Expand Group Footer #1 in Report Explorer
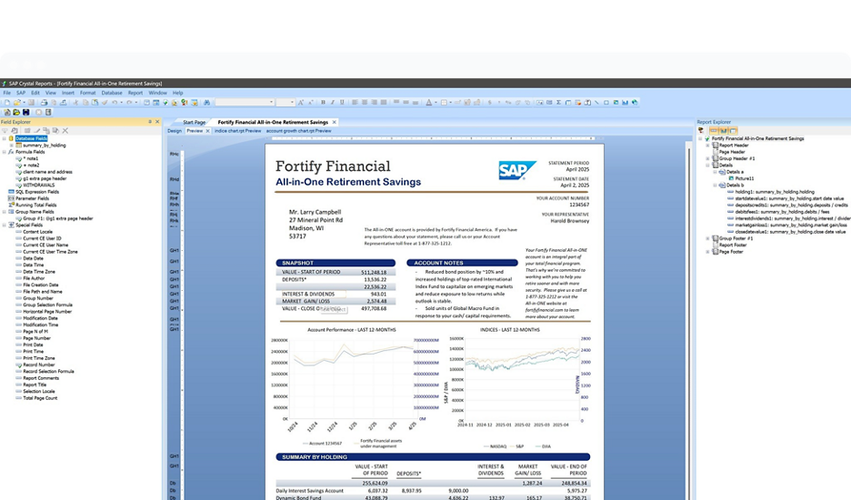 coord(708,238)
